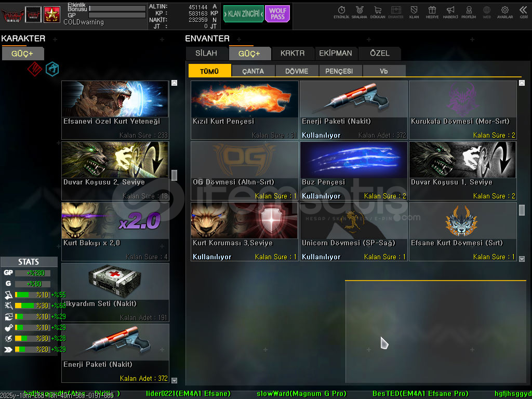Click the NAKİT balance value 232359
Image resolution: width=532 pixels, height=399 pixels.
click(x=198, y=20)
